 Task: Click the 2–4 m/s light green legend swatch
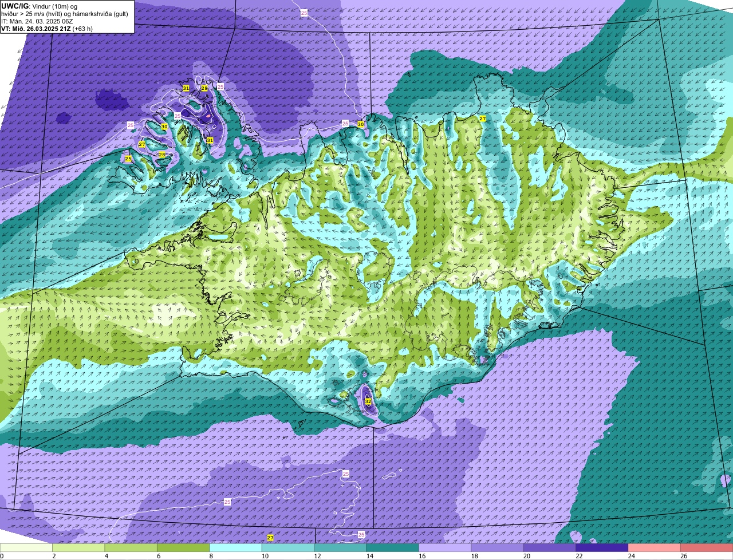78,547
